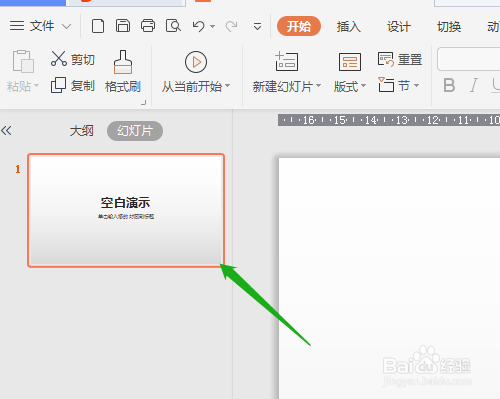
Task: Choose a slide layout with 版式
Action: 350,73
